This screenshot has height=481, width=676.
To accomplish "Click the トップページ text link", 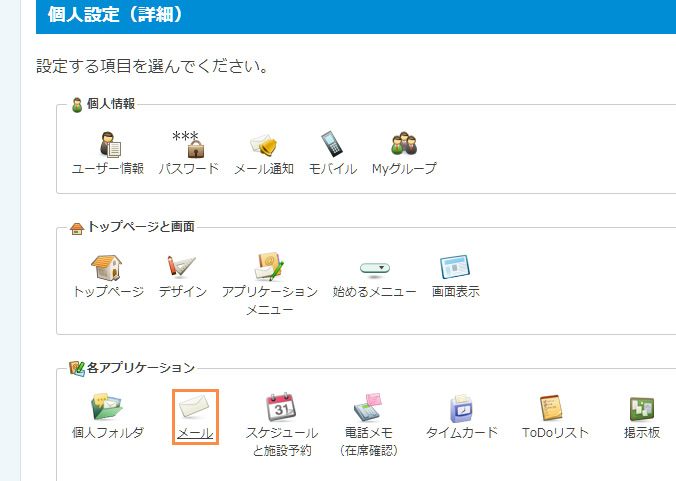I will (109, 291).
